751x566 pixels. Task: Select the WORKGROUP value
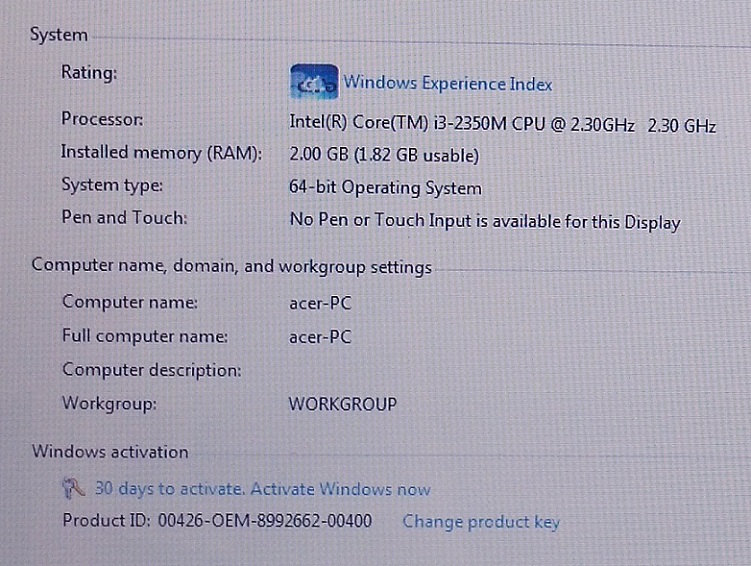[342, 404]
